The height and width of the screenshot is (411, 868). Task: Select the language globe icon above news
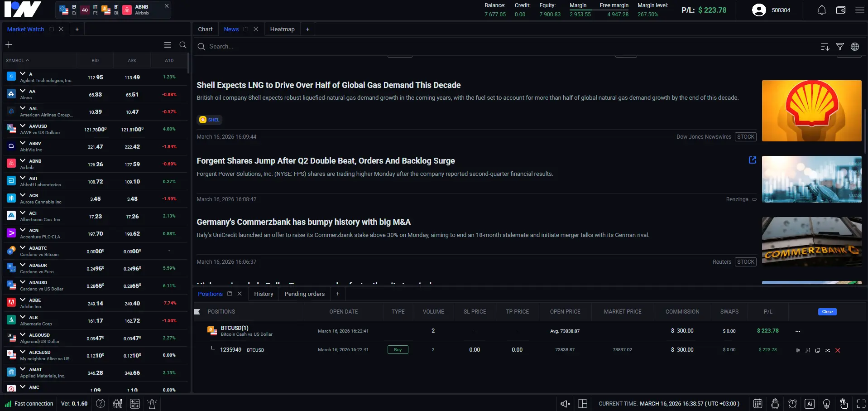pos(855,46)
